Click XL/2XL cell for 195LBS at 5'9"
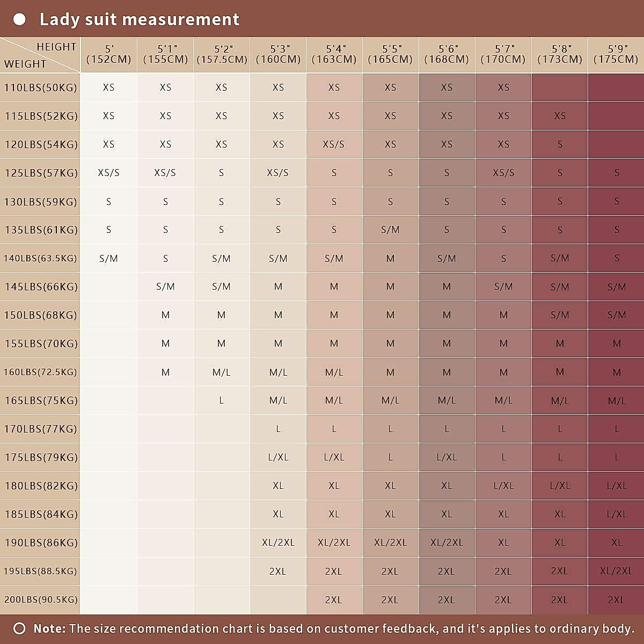 click(x=616, y=571)
